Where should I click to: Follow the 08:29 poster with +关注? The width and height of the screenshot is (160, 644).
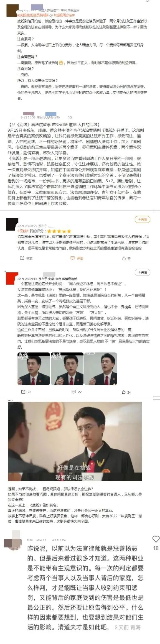click(x=143, y=219)
